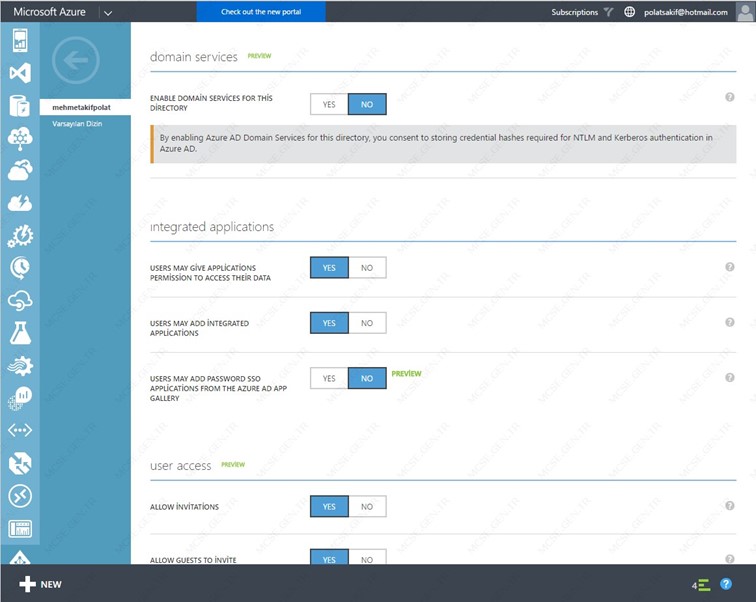This screenshot has width=756, height=602.
Task: Open the database cylinders icon in sidebar
Action: tap(20, 106)
